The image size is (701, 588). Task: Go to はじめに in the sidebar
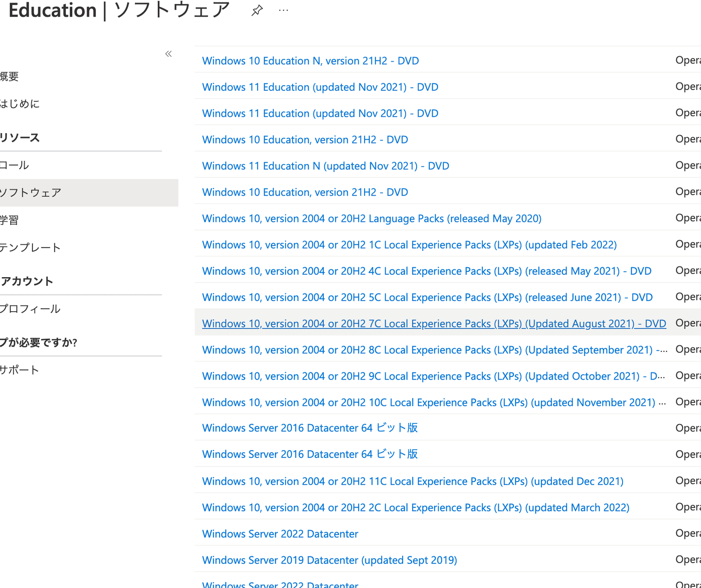19,104
